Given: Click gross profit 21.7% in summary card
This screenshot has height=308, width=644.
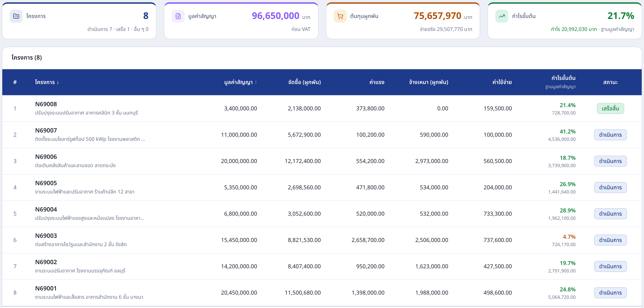Looking at the screenshot, I should (621, 16).
